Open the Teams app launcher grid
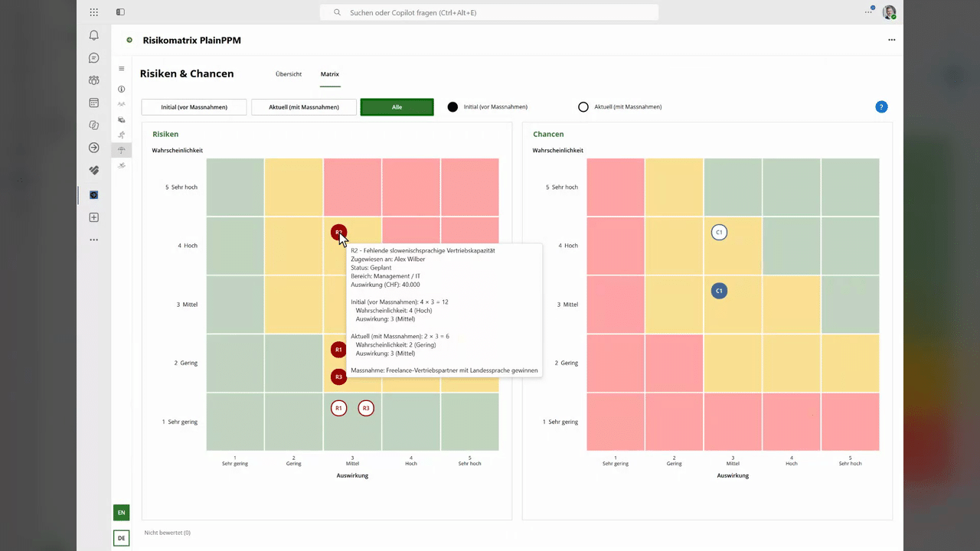Image resolution: width=980 pixels, height=551 pixels. point(94,12)
